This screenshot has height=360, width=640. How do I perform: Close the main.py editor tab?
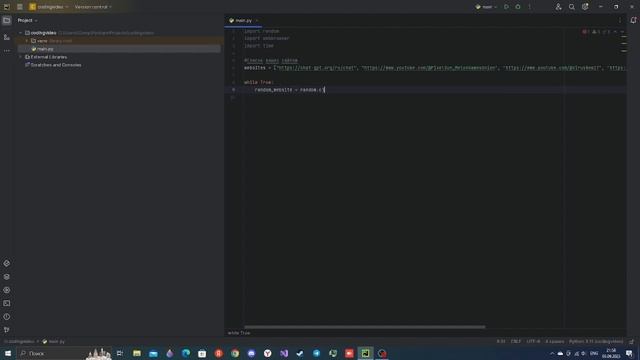pyautogui.click(x=257, y=20)
